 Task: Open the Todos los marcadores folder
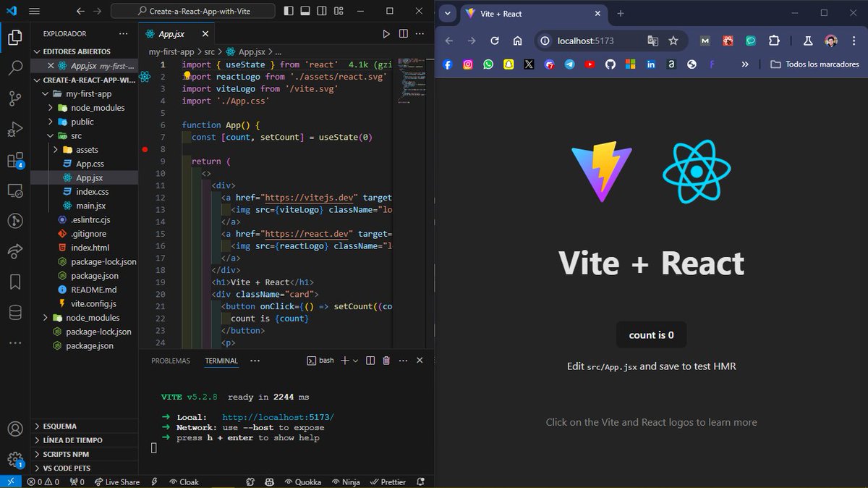tap(814, 64)
